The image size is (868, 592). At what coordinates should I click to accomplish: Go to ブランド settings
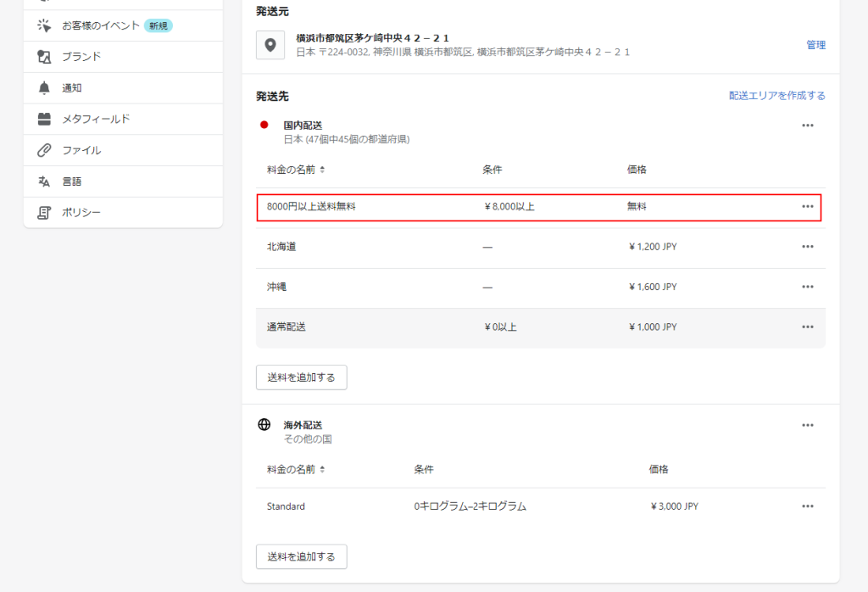point(123,57)
